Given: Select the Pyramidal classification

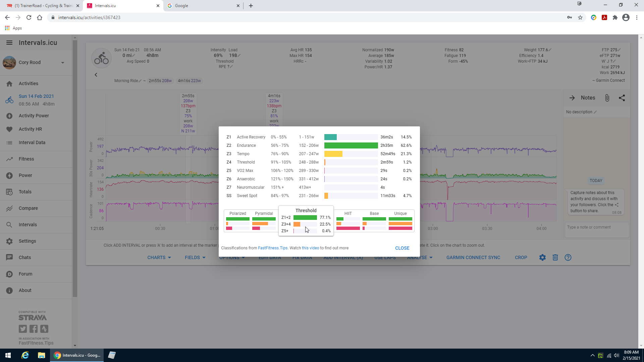Looking at the screenshot, I should click(264, 221).
